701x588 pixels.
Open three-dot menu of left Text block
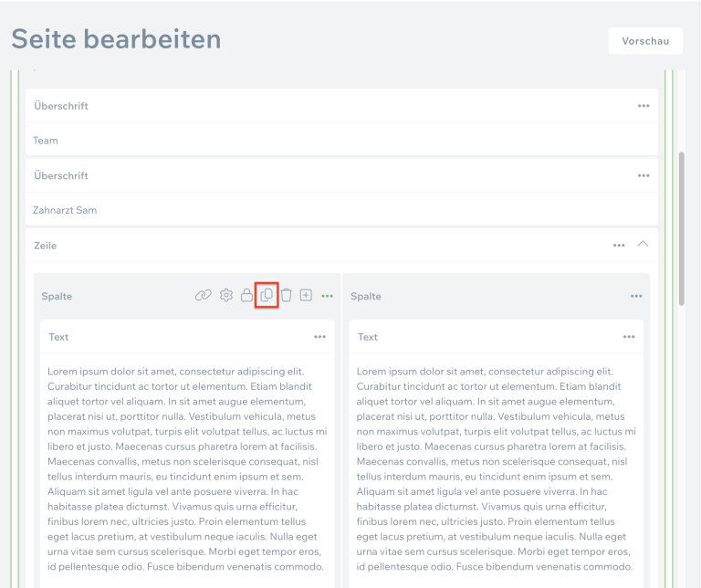(319, 337)
